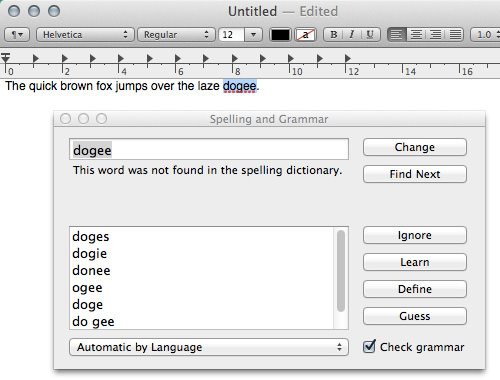Click the Change button

[x=415, y=147]
